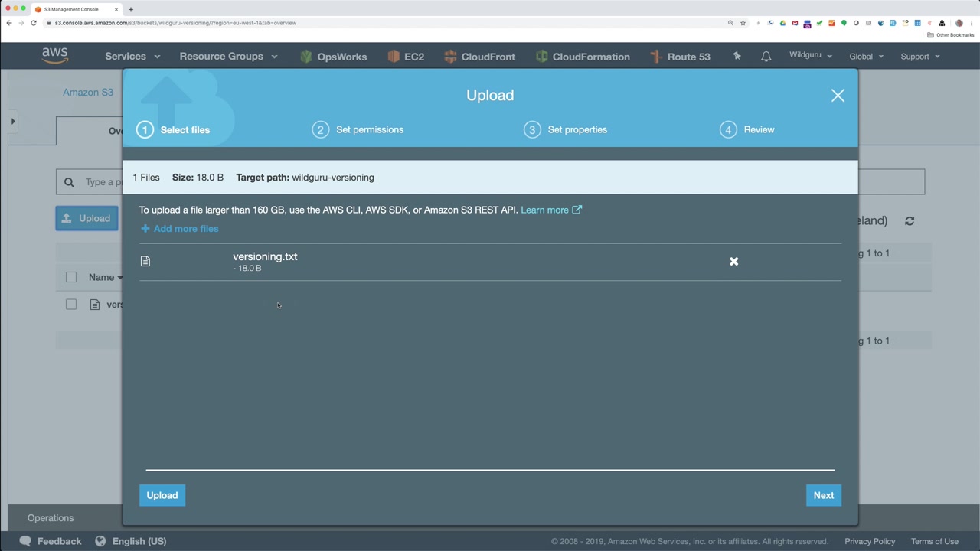
Task: Refresh the bucket listing behind the dialog
Action: pyautogui.click(x=910, y=221)
